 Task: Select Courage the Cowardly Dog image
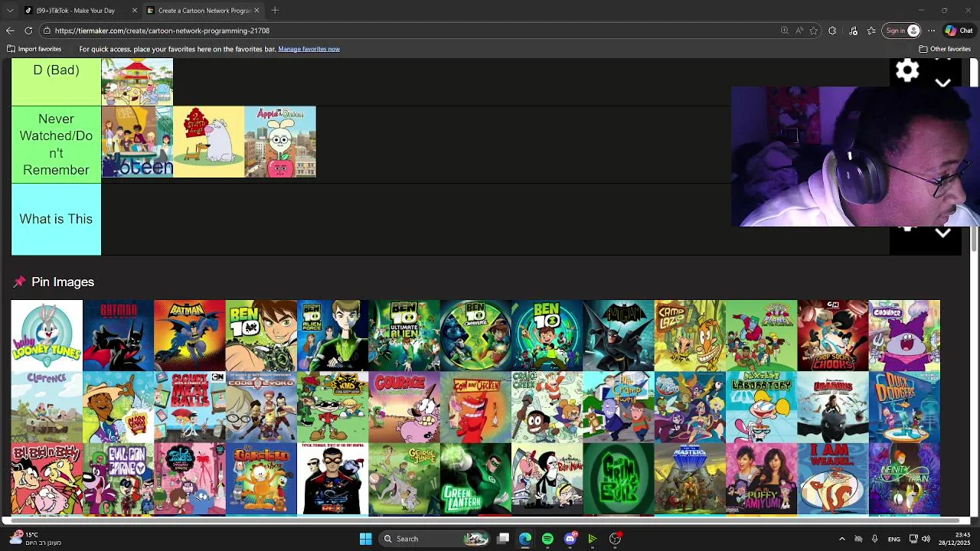404,407
